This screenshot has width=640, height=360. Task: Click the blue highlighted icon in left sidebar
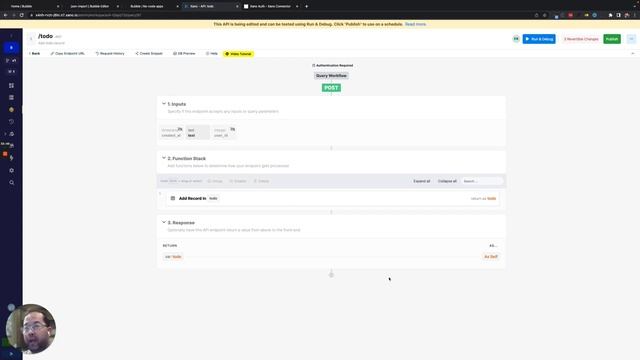11,48
